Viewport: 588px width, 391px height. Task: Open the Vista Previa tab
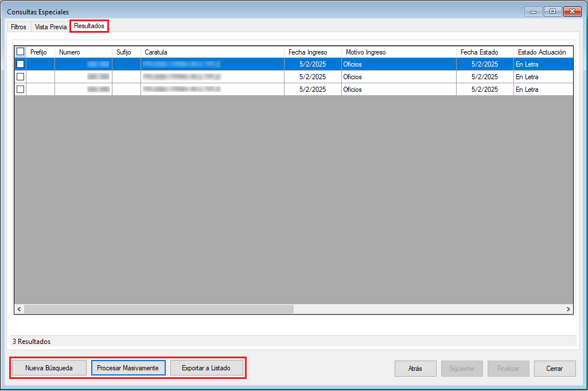50,27
